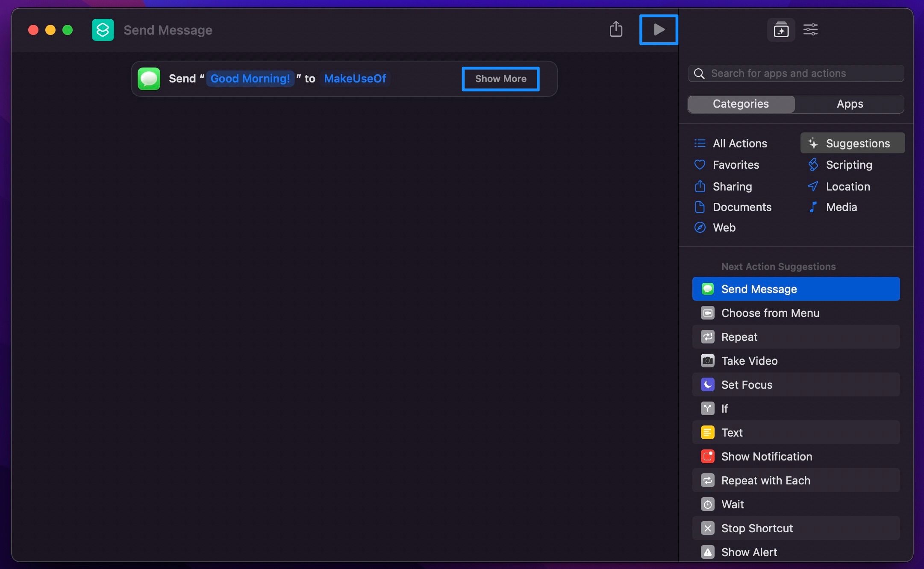Image resolution: width=924 pixels, height=569 pixels.
Task: Click the Good Morning! message field
Action: tap(250, 79)
